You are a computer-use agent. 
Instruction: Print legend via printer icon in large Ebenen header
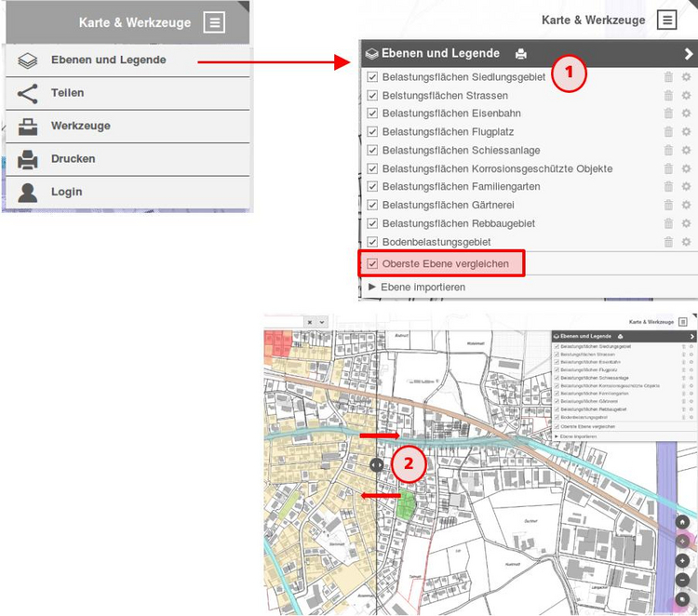tap(521, 54)
